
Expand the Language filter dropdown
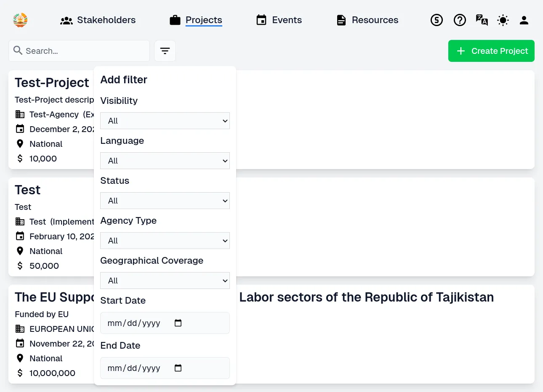click(x=165, y=161)
